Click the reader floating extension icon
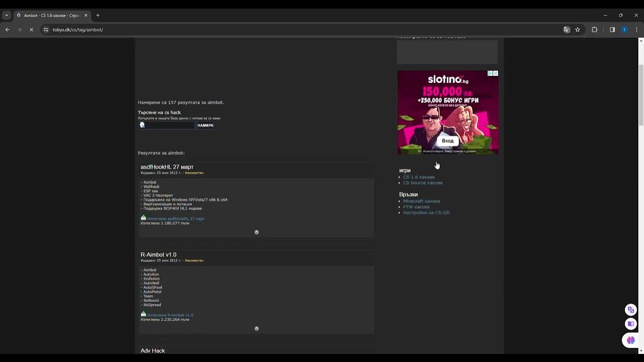Viewport: 644px width, 362px height. tap(631, 324)
